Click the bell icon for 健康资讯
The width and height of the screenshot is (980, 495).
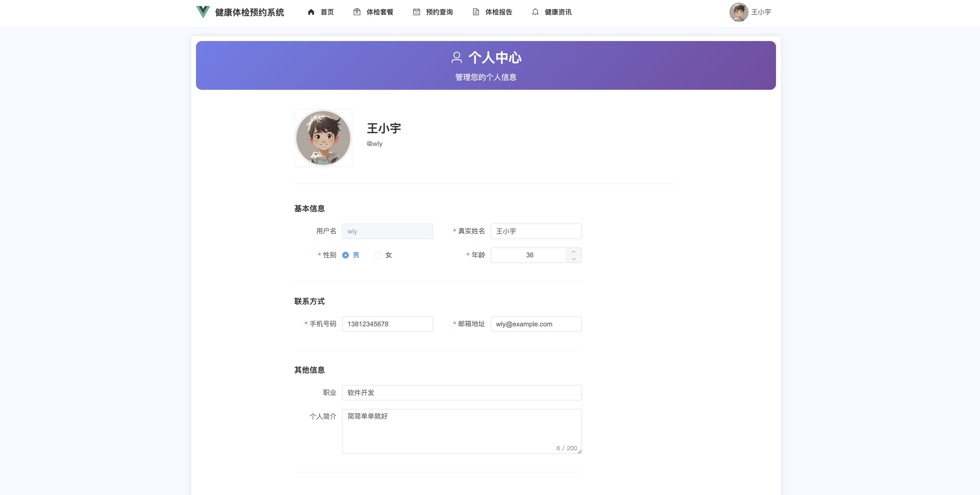coord(535,12)
